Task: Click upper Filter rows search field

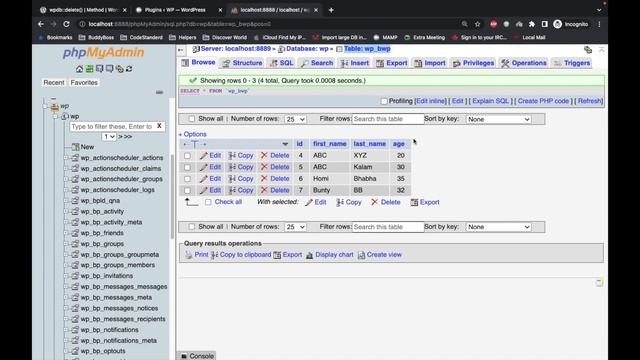Action: 388,119
